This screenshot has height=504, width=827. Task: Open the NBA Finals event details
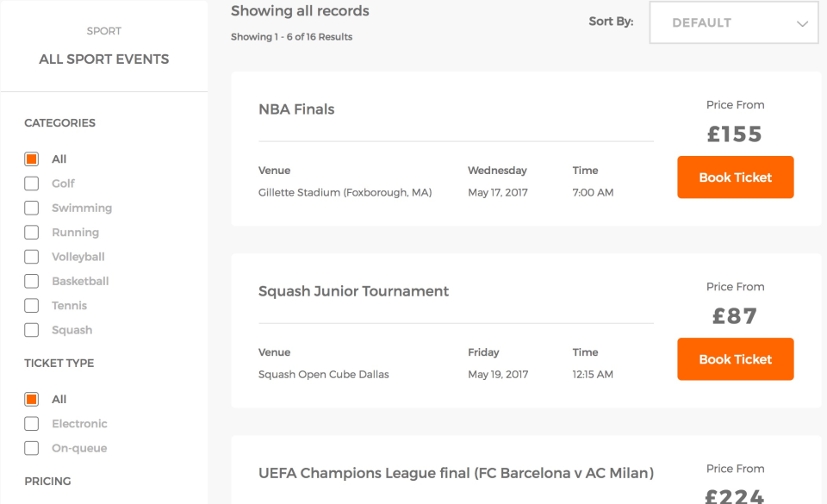tap(296, 109)
